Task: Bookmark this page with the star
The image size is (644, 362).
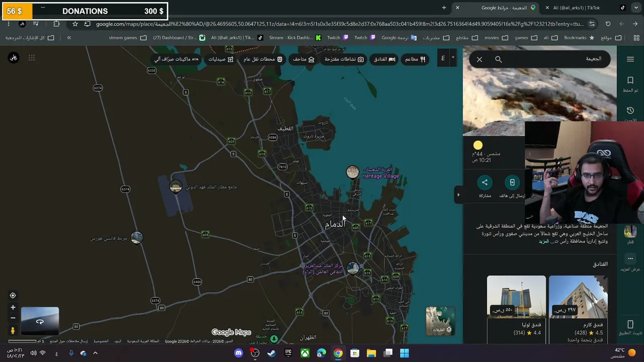Action: click(x=75, y=24)
